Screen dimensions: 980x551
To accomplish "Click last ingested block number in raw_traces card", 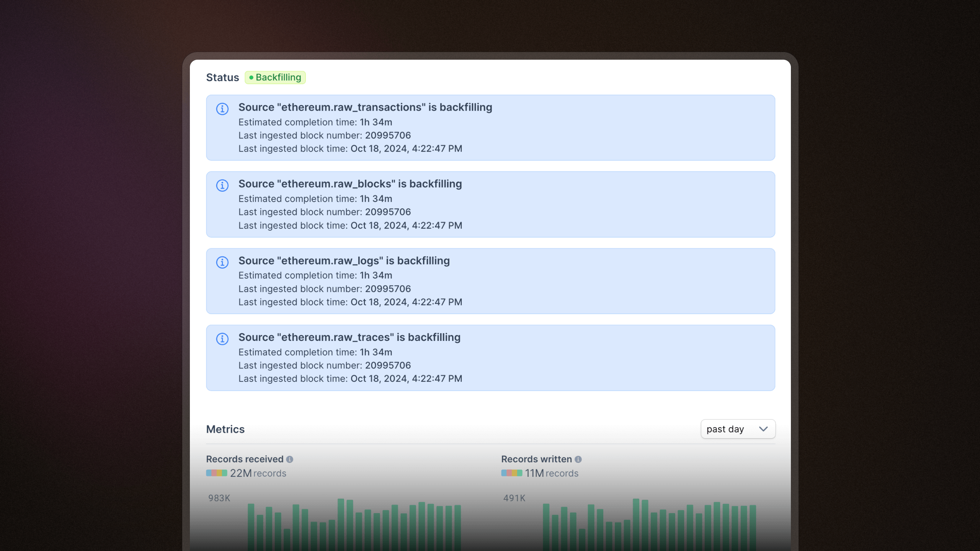I will 325,365.
